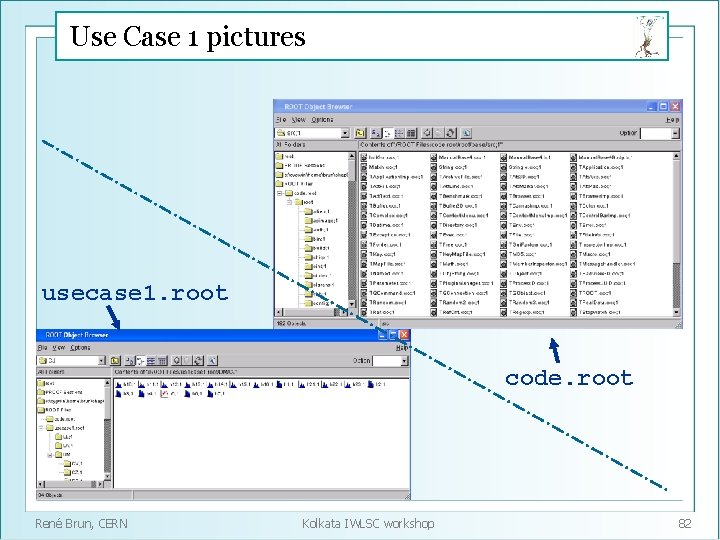Click scroll-up arrow of usecase1.root tree scrollbar

click(107, 383)
